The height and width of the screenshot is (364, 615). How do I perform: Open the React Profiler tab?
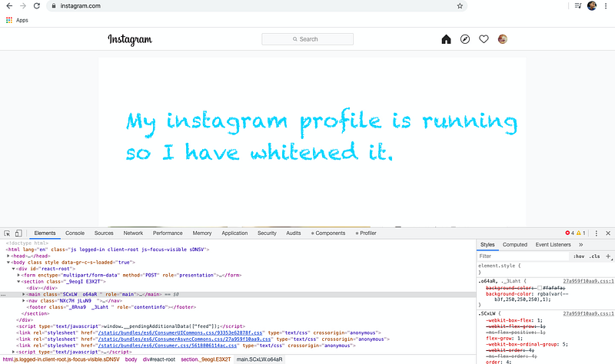click(366, 233)
